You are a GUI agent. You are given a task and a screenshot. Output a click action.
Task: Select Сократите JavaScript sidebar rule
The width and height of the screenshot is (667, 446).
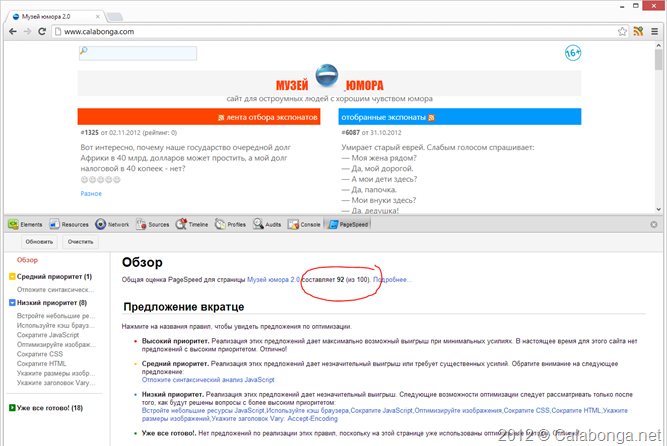(48, 335)
